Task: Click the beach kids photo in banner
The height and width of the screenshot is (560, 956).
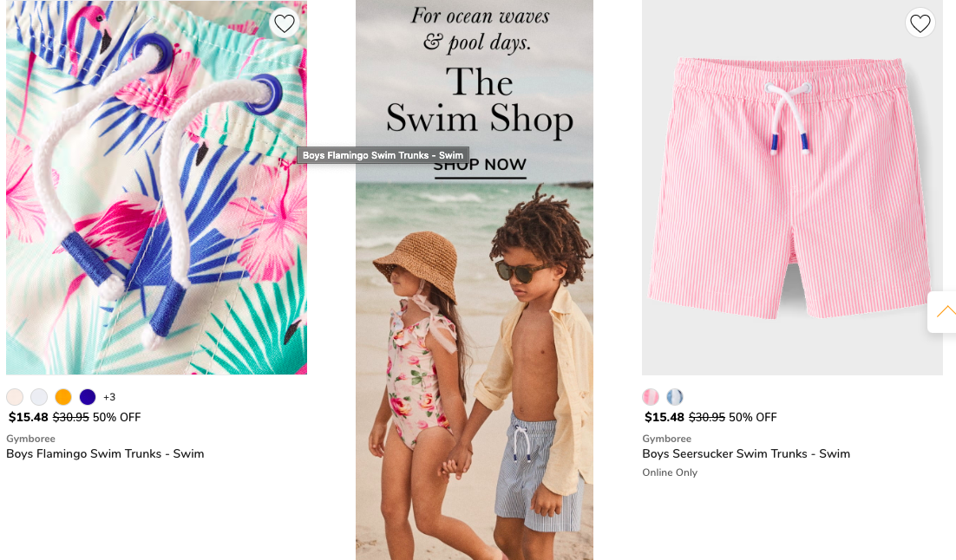Action: [475, 372]
